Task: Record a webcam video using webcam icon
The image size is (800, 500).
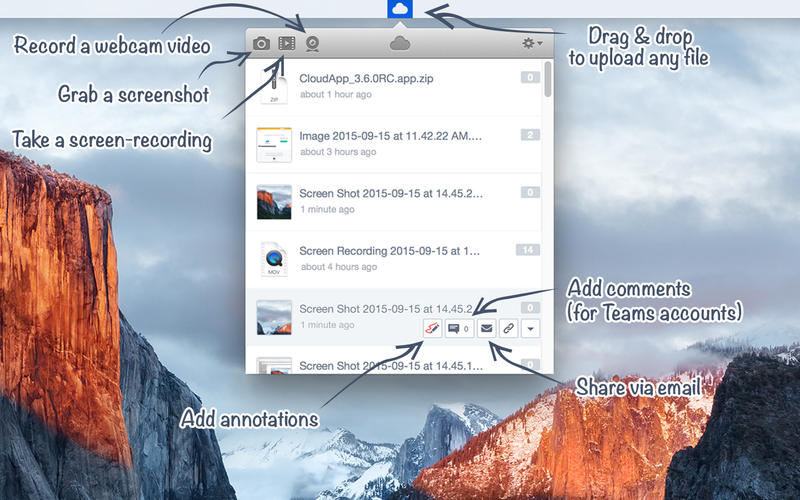Action: pos(312,43)
